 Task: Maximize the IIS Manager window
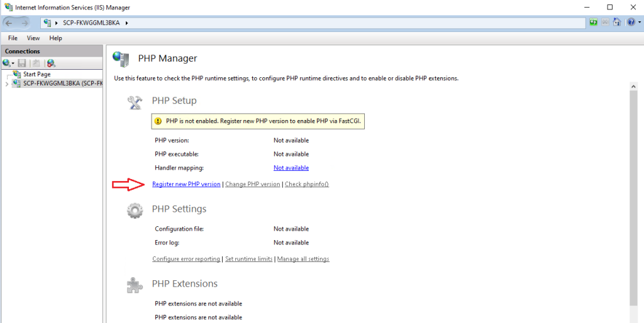[x=610, y=7]
